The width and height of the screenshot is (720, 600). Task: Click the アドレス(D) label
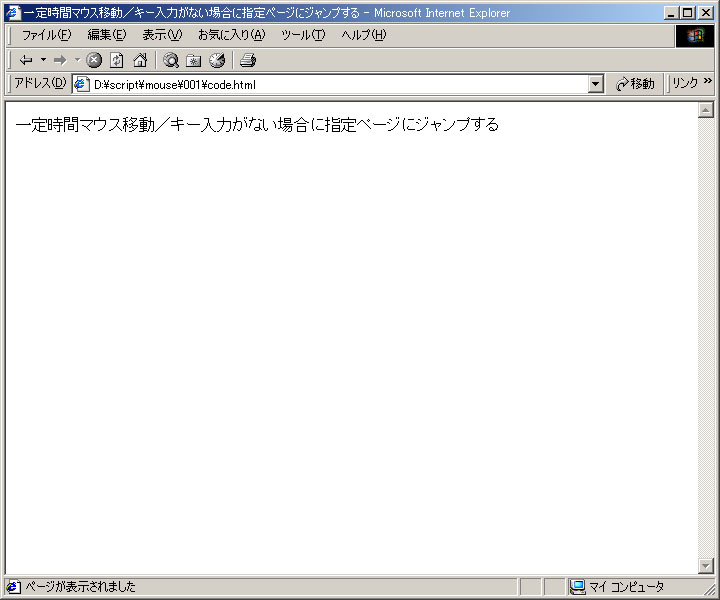[40, 83]
